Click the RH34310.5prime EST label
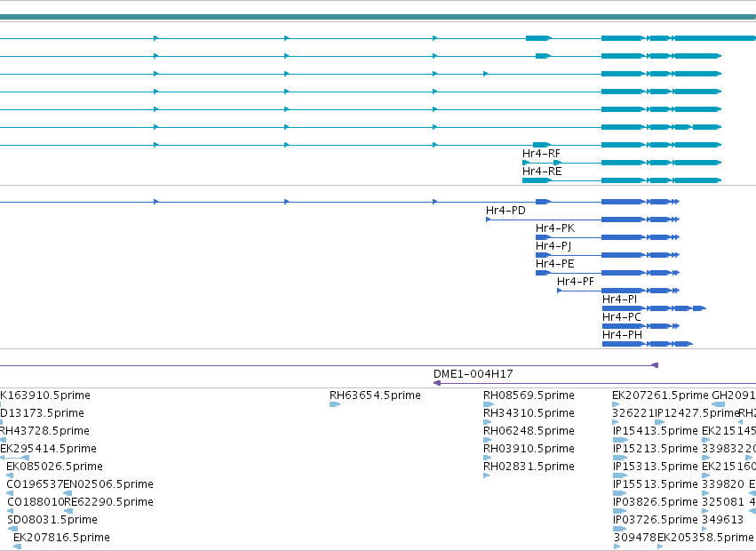The image size is (756, 551). click(529, 413)
